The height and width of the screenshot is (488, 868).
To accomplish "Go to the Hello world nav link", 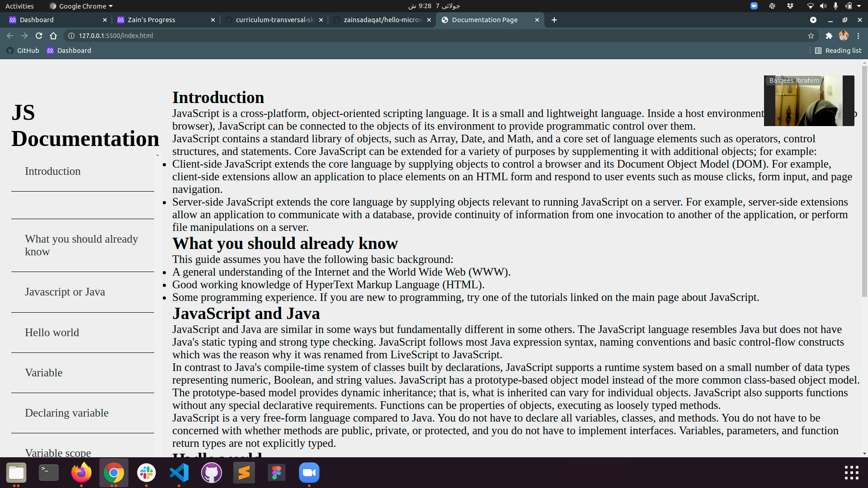I will point(52,333).
